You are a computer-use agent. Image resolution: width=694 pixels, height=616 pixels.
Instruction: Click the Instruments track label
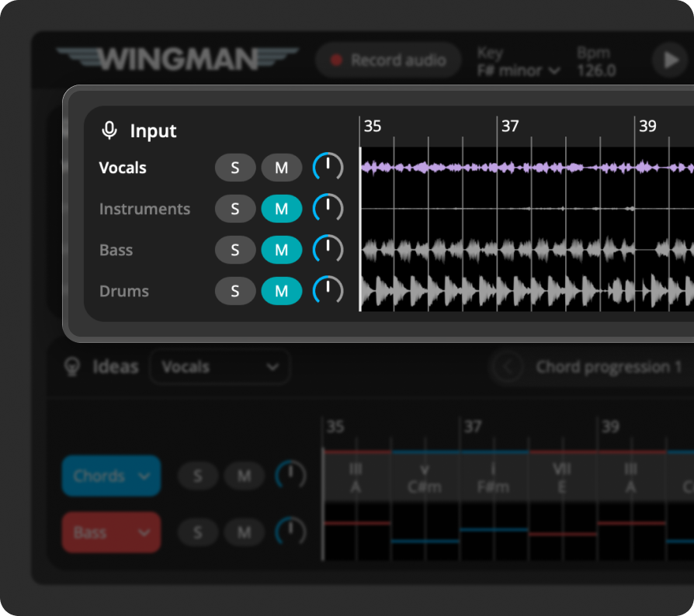pos(144,209)
